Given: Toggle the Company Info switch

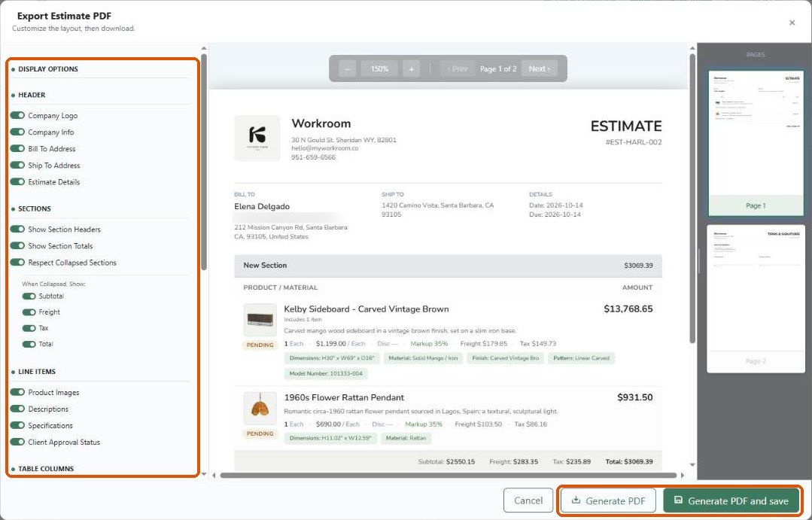Looking at the screenshot, I should [x=17, y=132].
